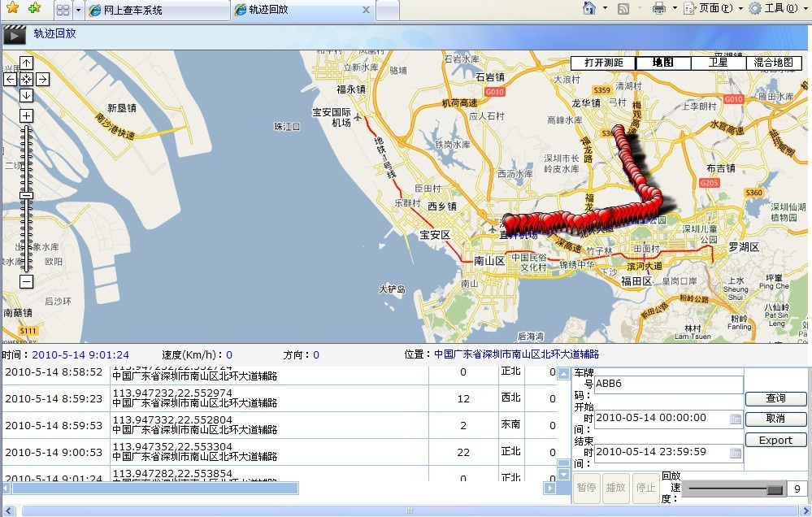Open the 页面(P) menu
The image size is (812, 517).
714,8
